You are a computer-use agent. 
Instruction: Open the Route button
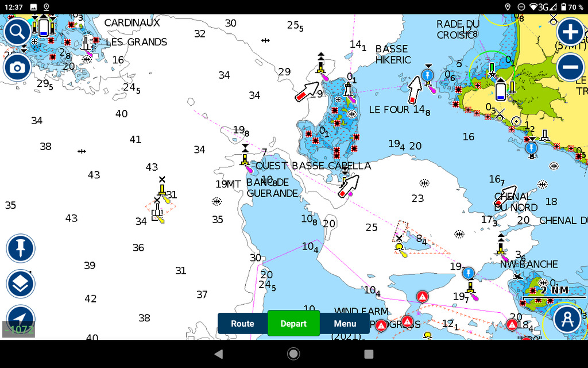click(242, 324)
